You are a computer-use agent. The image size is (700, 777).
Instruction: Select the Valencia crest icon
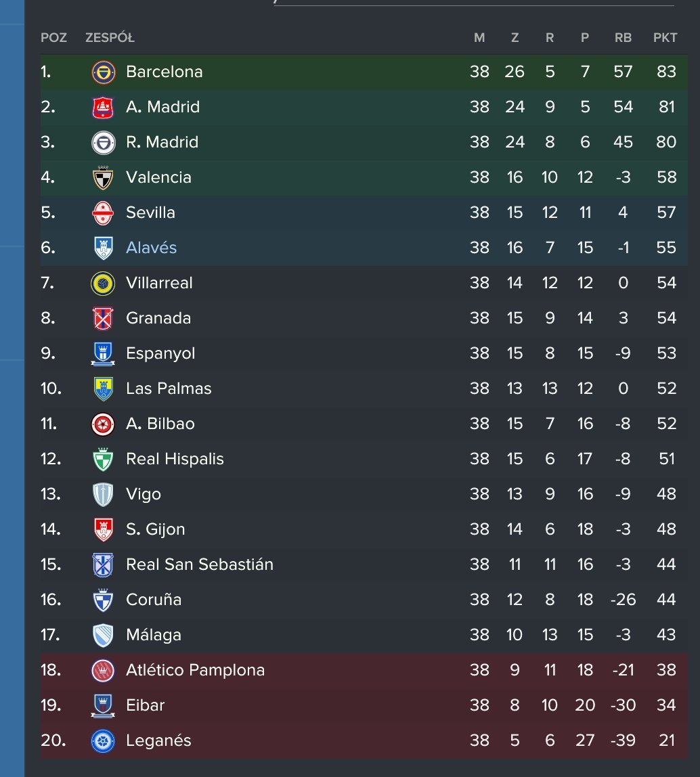tap(103, 178)
